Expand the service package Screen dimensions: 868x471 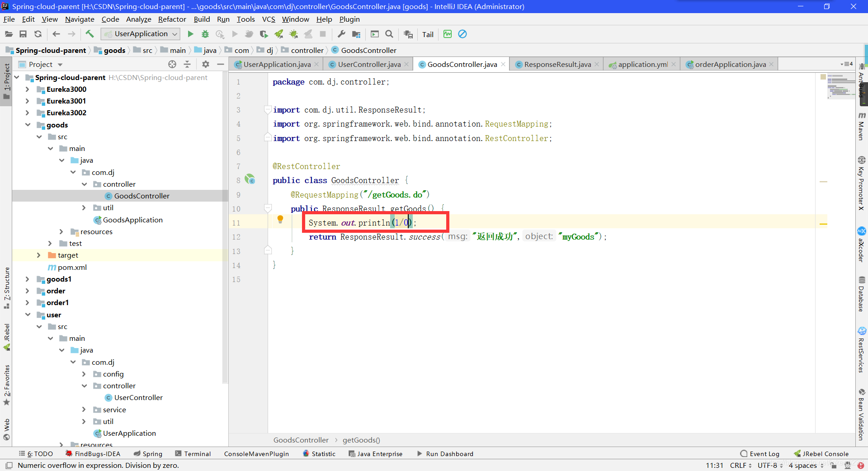pos(84,410)
